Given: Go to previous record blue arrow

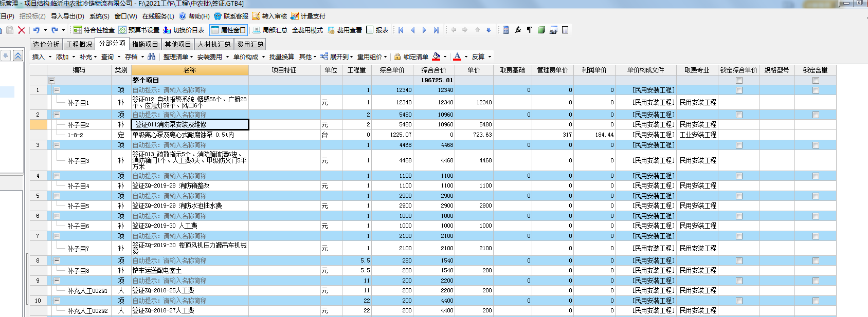Looking at the screenshot, I should pos(412,30).
